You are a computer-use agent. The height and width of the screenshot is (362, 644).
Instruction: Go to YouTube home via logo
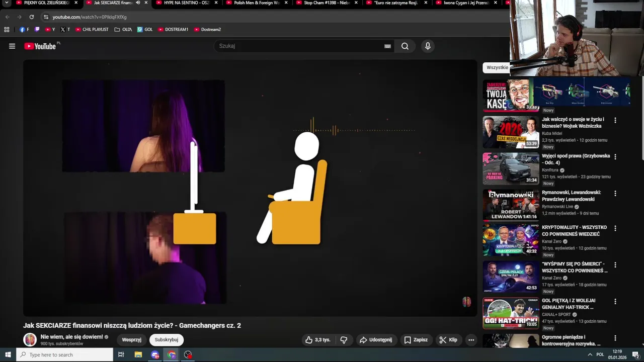tap(40, 46)
